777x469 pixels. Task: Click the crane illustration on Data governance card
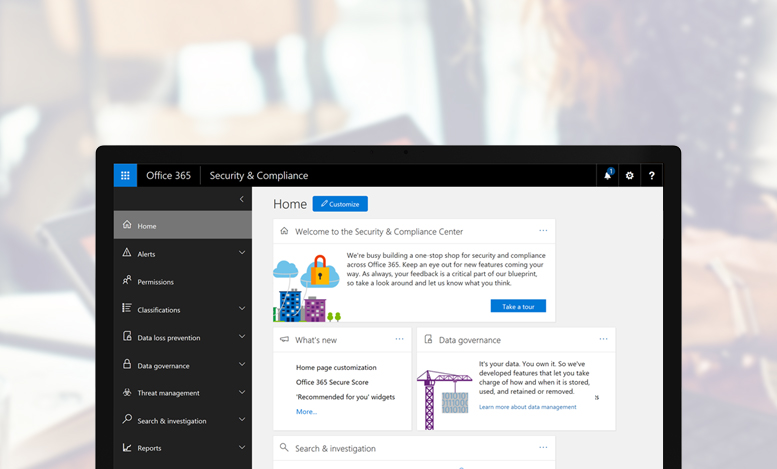pyautogui.click(x=444, y=400)
